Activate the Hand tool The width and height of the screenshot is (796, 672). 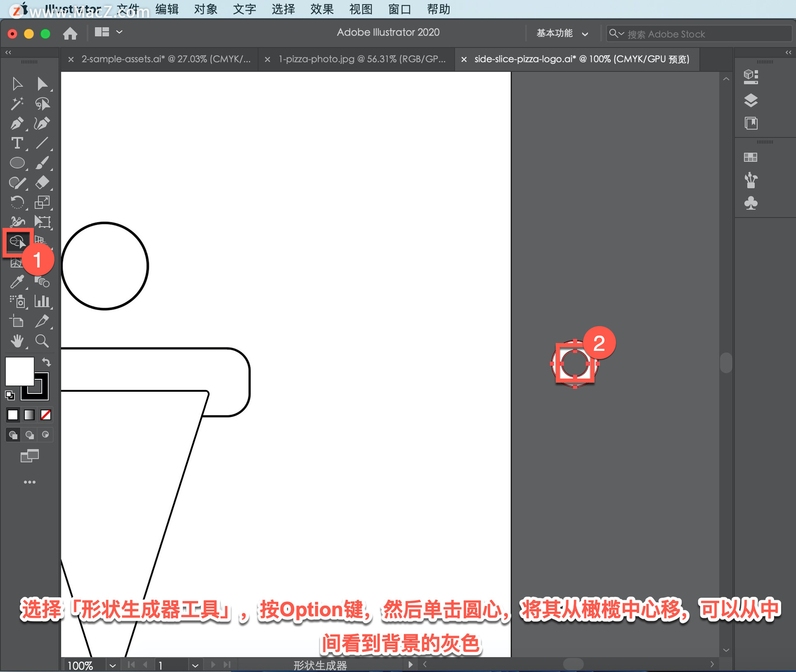pos(17,342)
